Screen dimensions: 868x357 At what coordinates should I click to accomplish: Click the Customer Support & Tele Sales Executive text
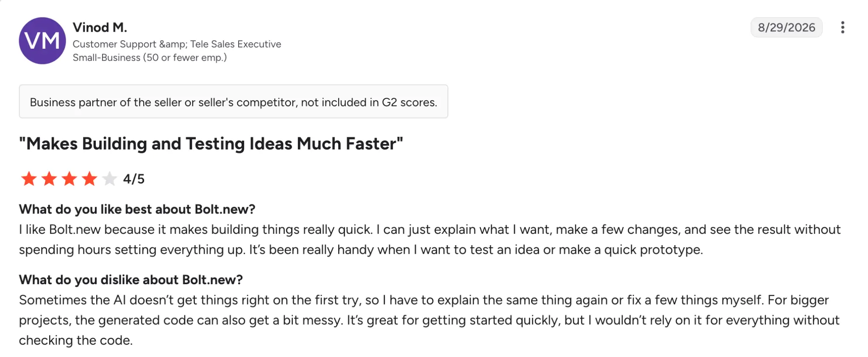click(x=177, y=44)
